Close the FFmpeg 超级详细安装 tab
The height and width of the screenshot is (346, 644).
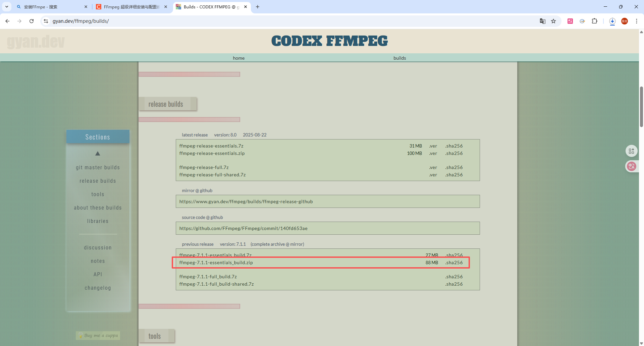pyautogui.click(x=166, y=7)
